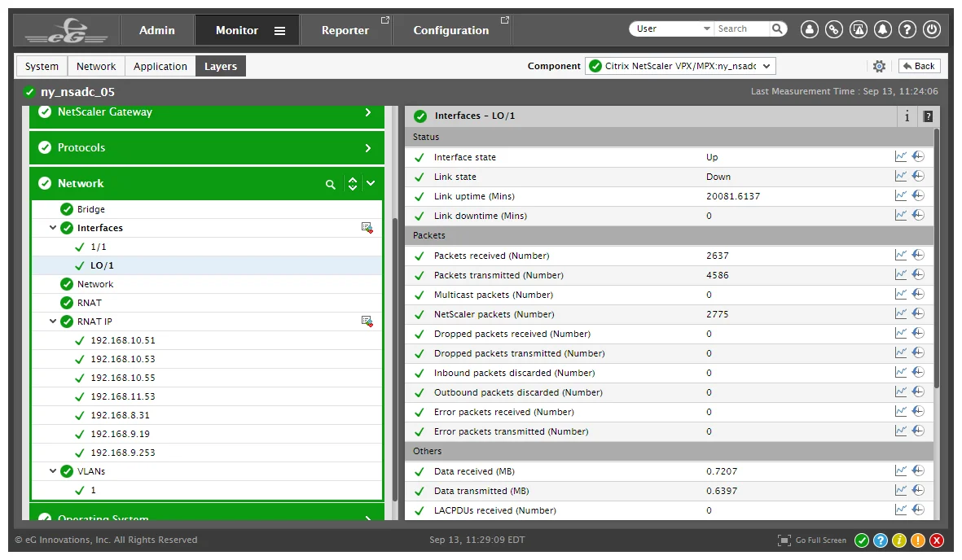Go to the Admin menu
This screenshot has width=962, height=560.
(157, 30)
